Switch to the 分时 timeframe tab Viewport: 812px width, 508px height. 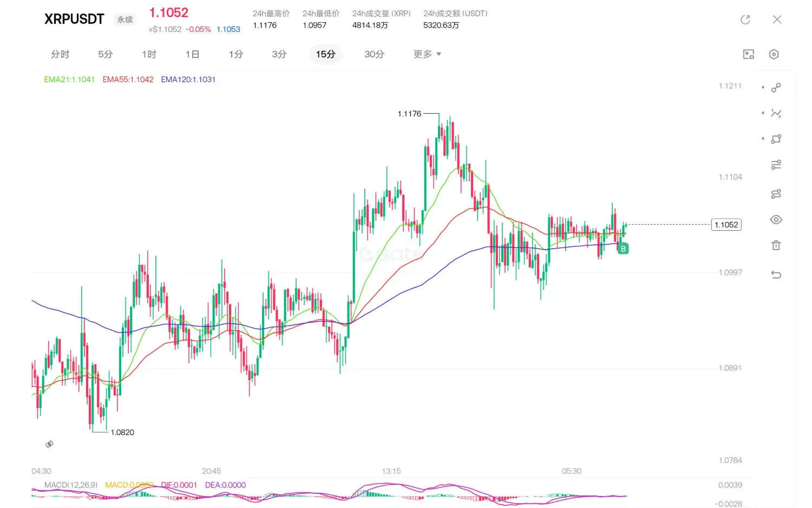[x=60, y=54]
